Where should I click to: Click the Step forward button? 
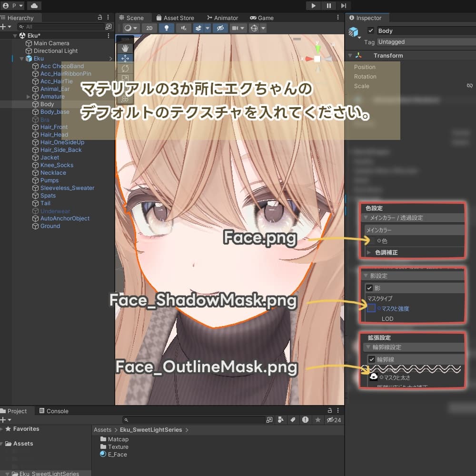343,6
